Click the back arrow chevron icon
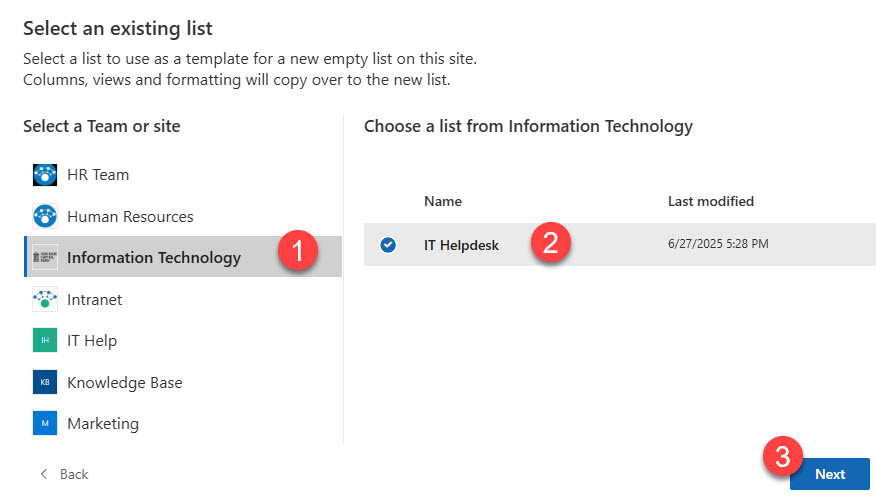 43,474
